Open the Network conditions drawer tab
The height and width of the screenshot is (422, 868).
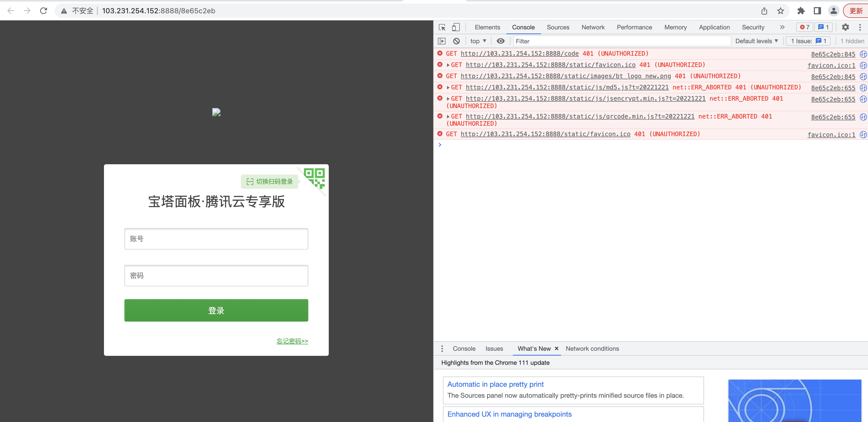pyautogui.click(x=592, y=348)
